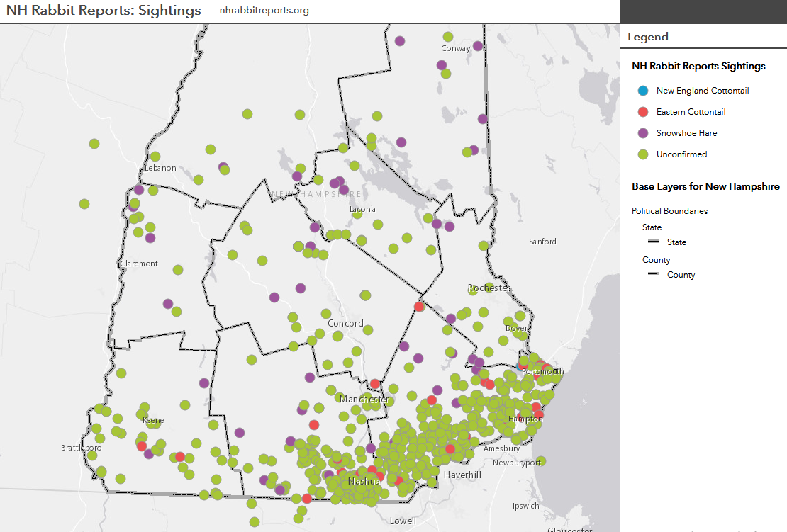
Task: Click the NH Rabbit Reports: Sightings title
Action: click(104, 11)
